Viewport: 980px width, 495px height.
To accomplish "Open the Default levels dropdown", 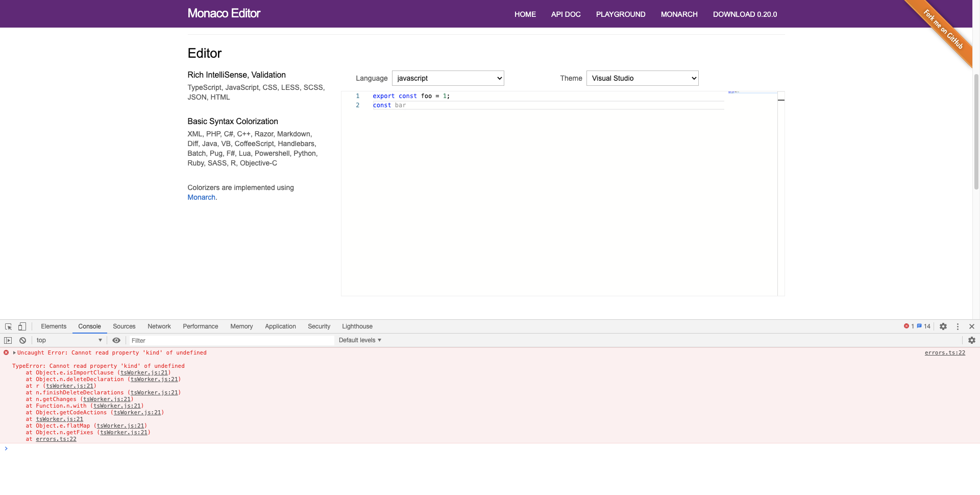I will click(x=360, y=340).
